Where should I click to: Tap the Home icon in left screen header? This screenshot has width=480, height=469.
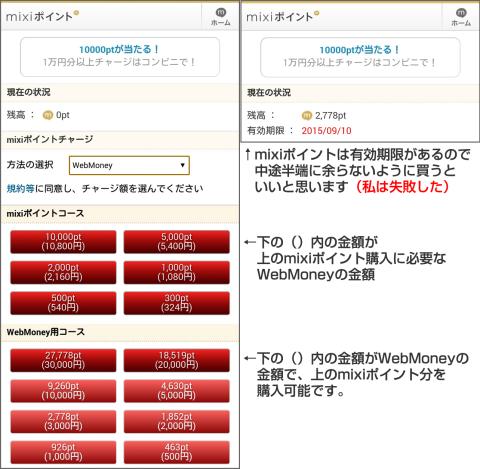pyautogui.click(x=221, y=17)
